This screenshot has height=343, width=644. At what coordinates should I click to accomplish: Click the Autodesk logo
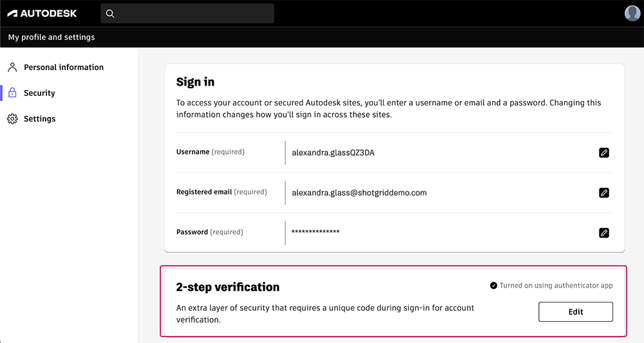[42, 14]
